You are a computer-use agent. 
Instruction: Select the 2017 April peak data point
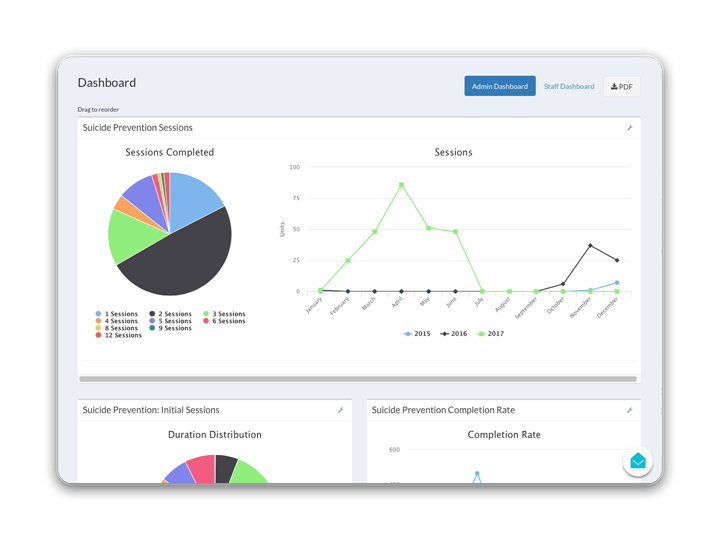pyautogui.click(x=401, y=185)
